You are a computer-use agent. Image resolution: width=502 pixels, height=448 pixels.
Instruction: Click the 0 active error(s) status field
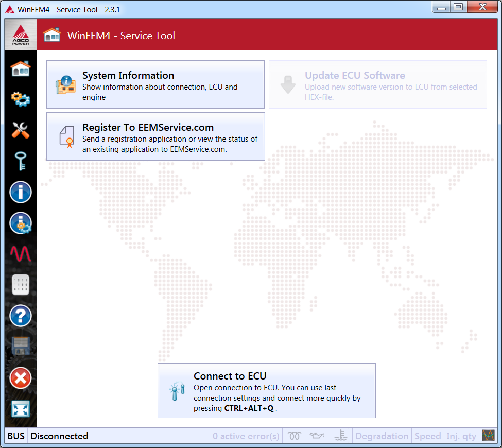click(x=246, y=436)
